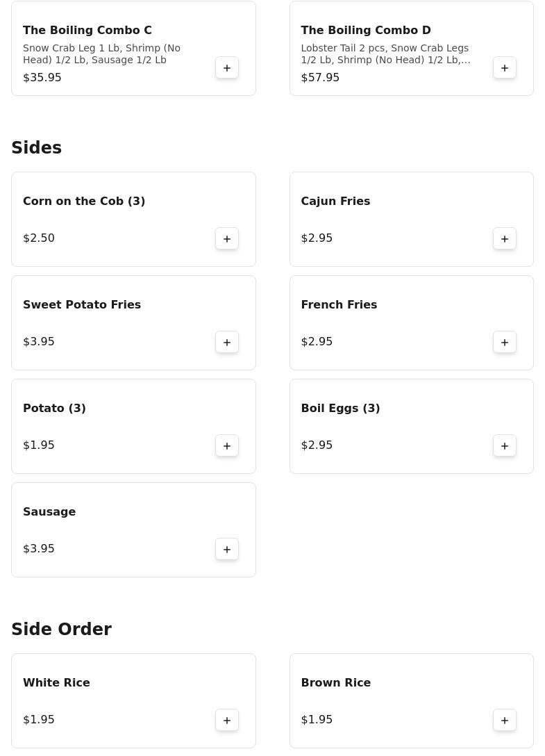View Combo D truncated description text
This screenshot has width=545, height=756.
(x=385, y=54)
